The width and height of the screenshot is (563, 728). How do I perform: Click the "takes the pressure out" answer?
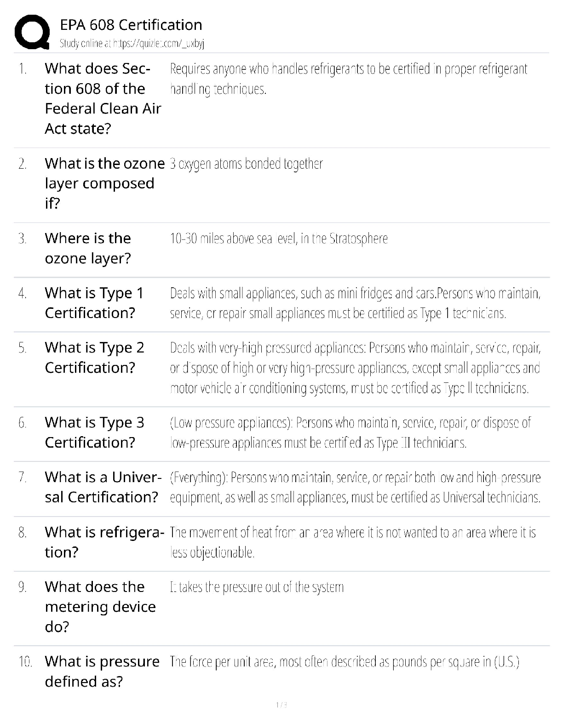[257, 587]
